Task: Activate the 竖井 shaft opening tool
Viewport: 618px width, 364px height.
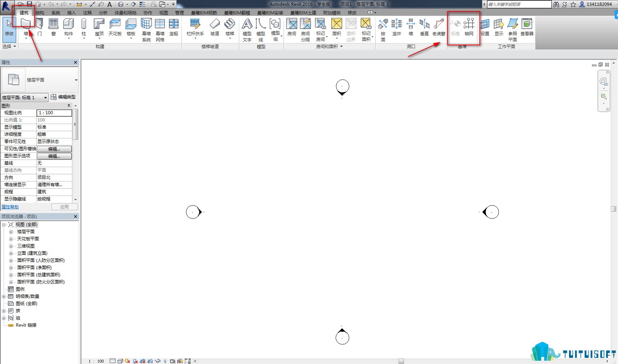Action: pos(397,28)
